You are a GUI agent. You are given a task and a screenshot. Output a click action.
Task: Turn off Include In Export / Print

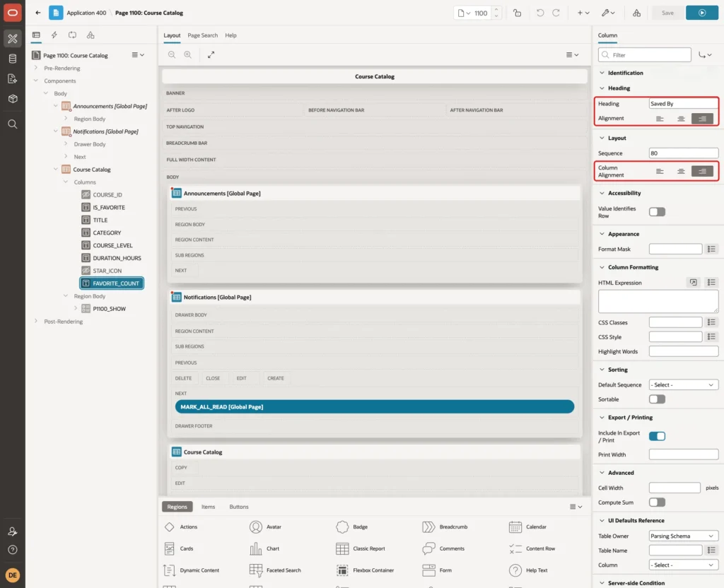click(657, 436)
